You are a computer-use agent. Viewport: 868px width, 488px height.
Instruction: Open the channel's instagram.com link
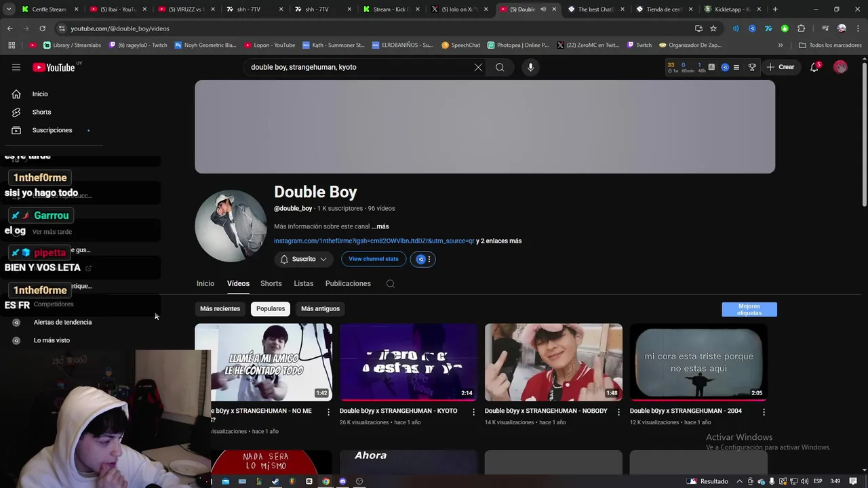click(x=374, y=241)
